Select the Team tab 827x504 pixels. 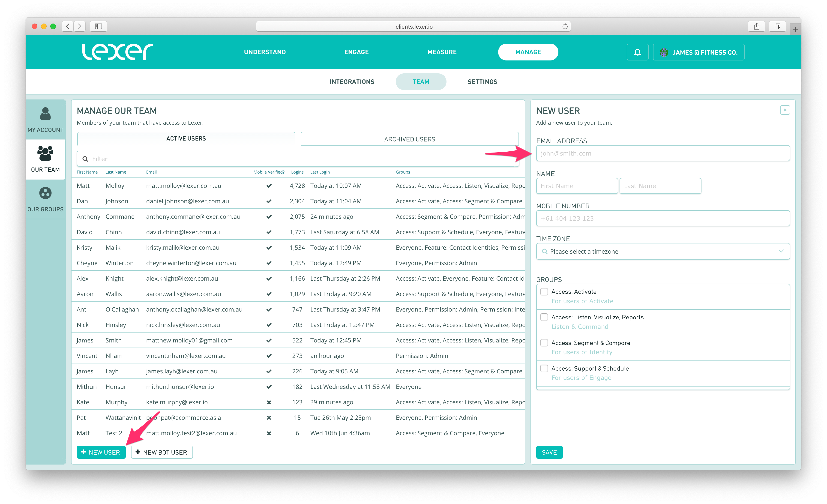pos(421,81)
